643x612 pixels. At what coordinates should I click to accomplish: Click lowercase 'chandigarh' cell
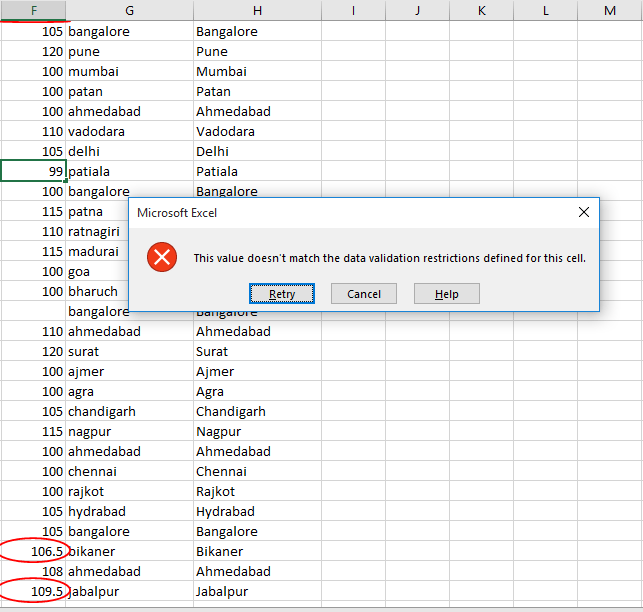[129, 411]
